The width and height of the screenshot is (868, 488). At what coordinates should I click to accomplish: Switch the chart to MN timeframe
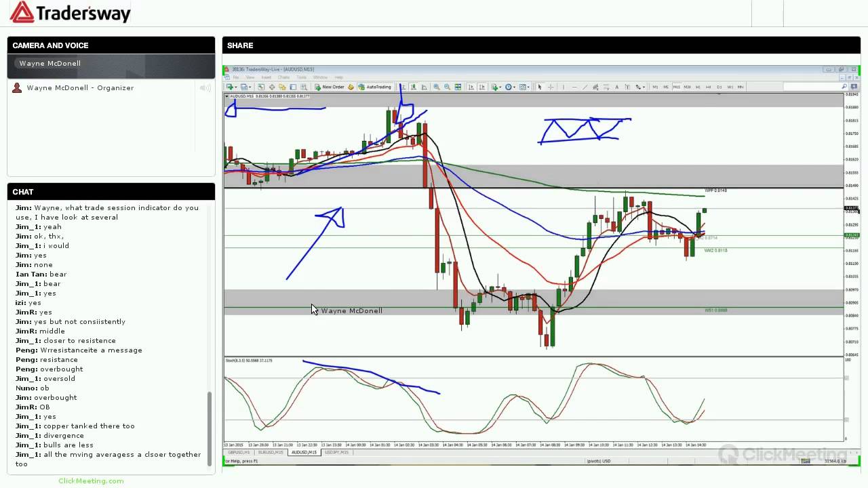741,87
